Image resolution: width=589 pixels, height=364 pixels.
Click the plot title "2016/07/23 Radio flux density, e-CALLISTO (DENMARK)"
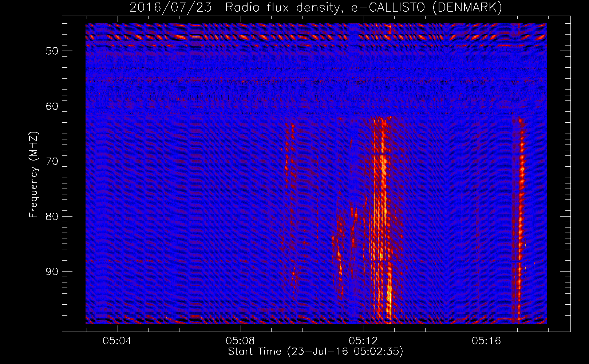coord(316,7)
